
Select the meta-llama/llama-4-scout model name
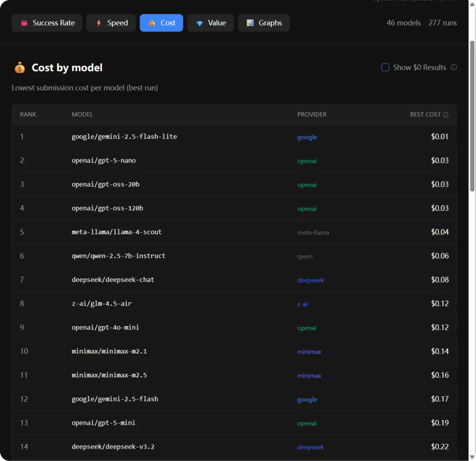pyautogui.click(x=116, y=232)
